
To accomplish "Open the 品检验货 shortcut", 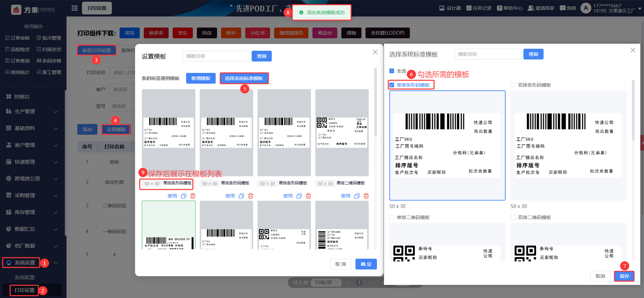I will [x=17, y=49].
